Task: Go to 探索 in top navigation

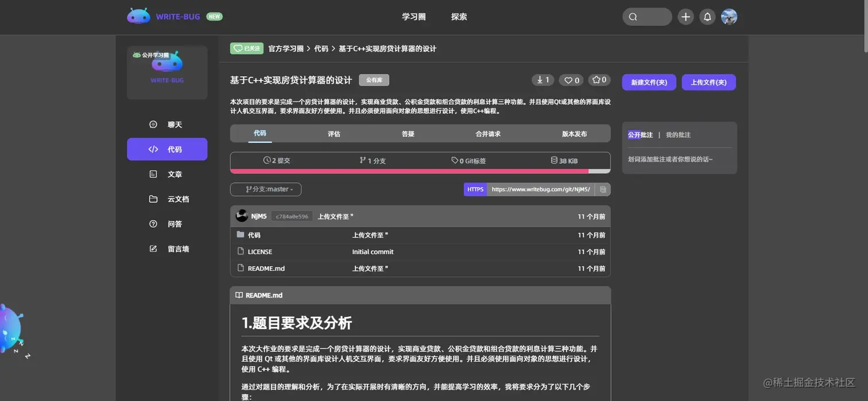Action: (459, 17)
